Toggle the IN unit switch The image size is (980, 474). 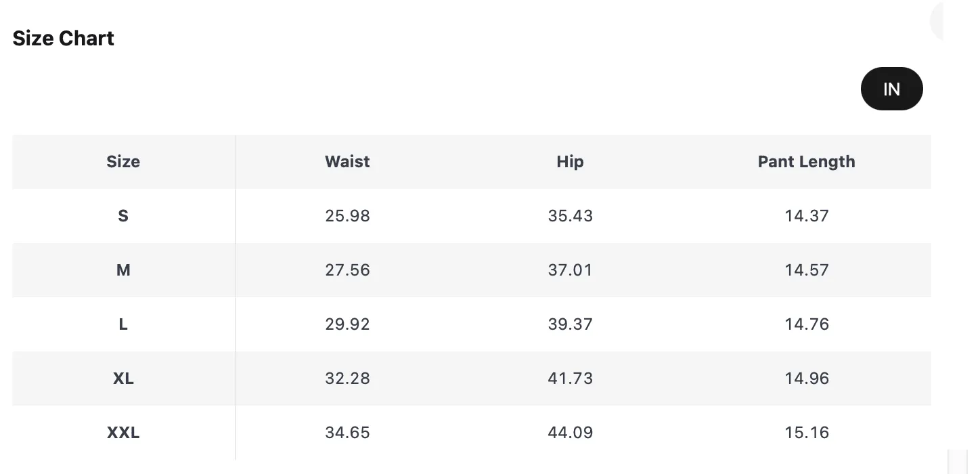[891, 89]
